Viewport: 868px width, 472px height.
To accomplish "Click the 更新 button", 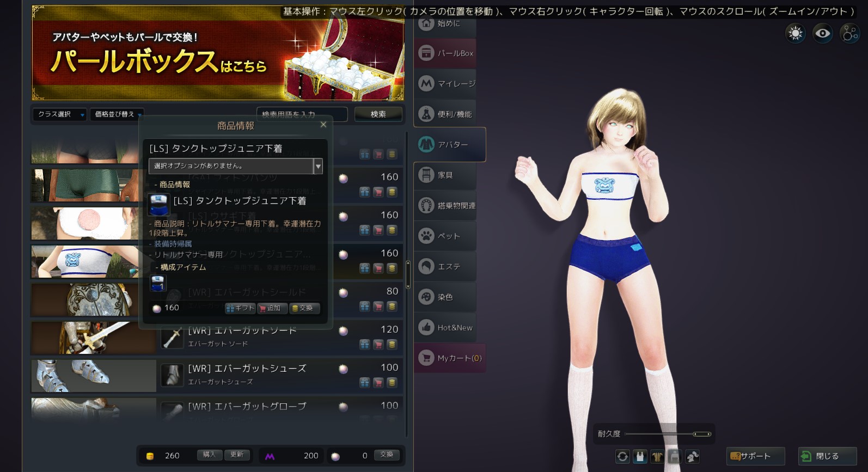I will coord(237,455).
